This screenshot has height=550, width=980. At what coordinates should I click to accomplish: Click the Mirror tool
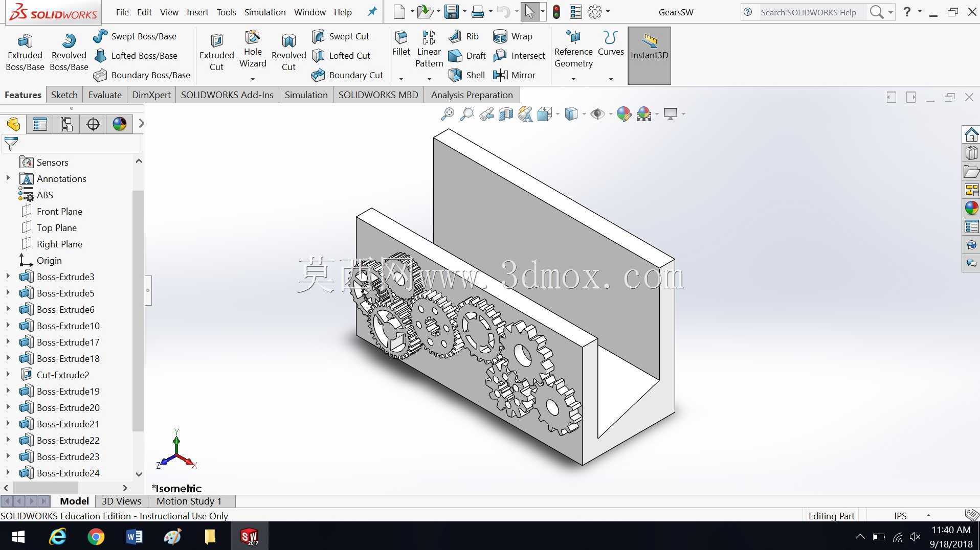click(514, 75)
